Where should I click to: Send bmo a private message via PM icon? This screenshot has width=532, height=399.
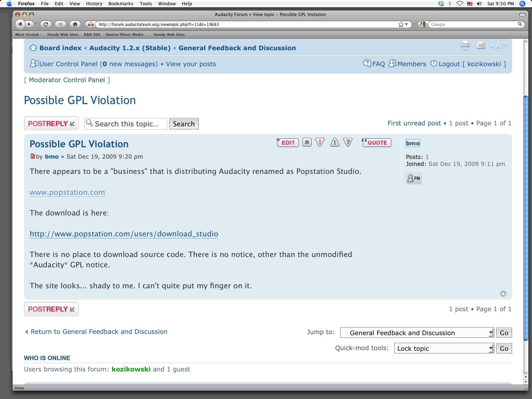click(x=414, y=178)
